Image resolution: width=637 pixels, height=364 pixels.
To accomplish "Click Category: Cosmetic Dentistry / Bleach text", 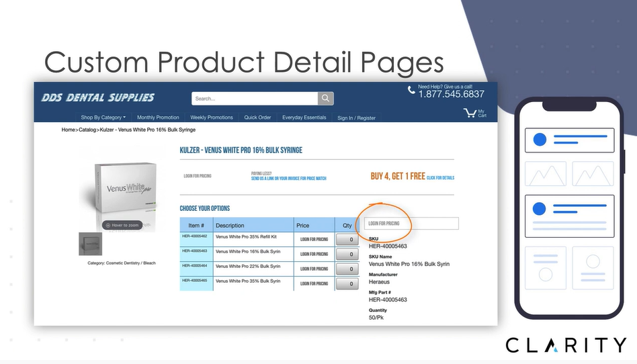I will click(122, 263).
